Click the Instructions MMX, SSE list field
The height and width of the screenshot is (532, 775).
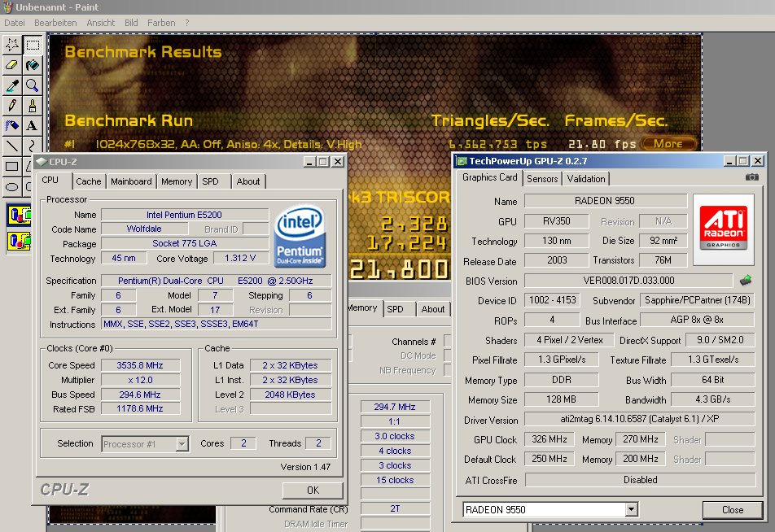(x=217, y=324)
